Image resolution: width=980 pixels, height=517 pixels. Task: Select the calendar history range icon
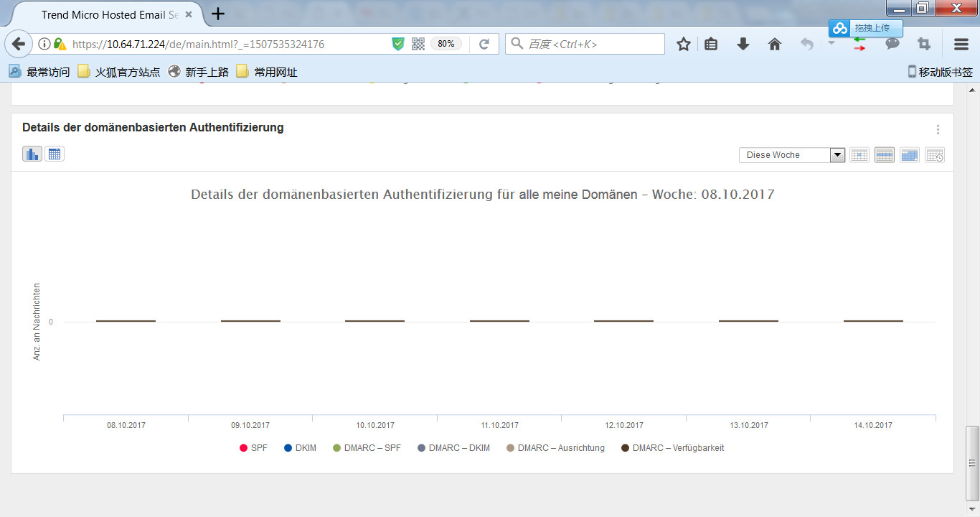(935, 155)
